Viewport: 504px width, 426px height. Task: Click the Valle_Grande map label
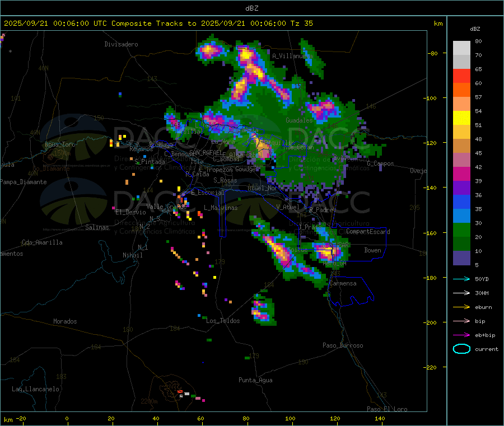coord(166,206)
